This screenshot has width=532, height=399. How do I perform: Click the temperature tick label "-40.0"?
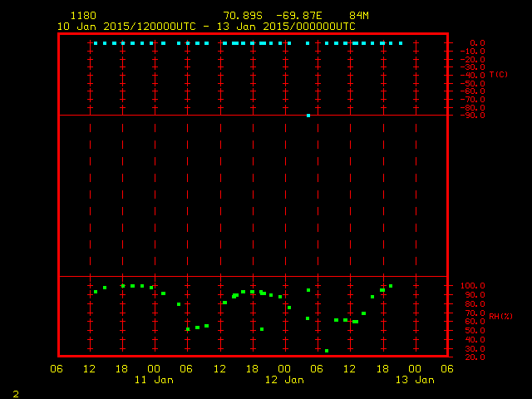(473, 76)
